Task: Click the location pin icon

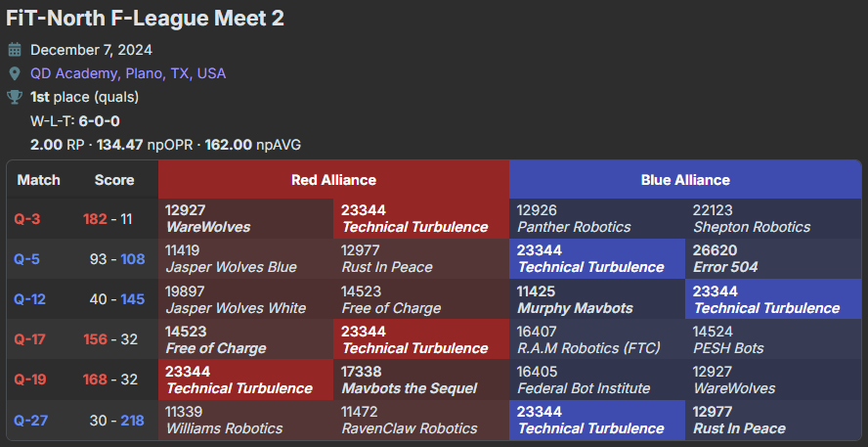Action: point(15,73)
